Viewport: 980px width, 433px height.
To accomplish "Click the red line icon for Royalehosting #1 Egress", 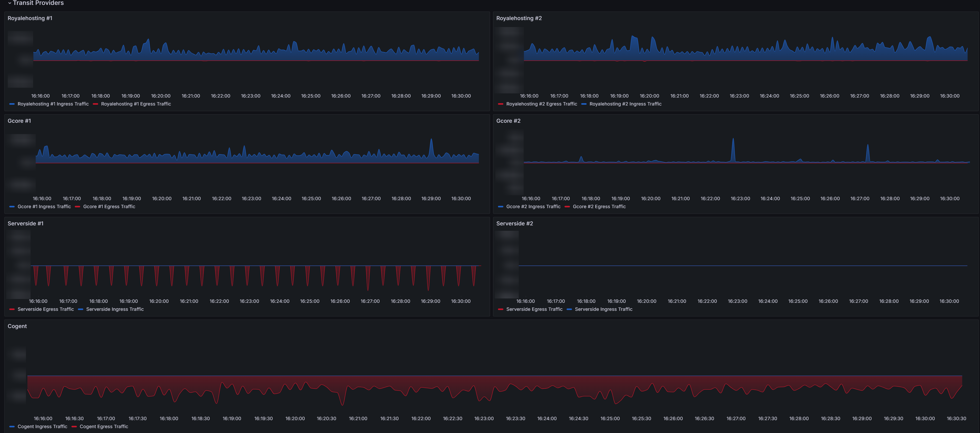I will (x=96, y=104).
